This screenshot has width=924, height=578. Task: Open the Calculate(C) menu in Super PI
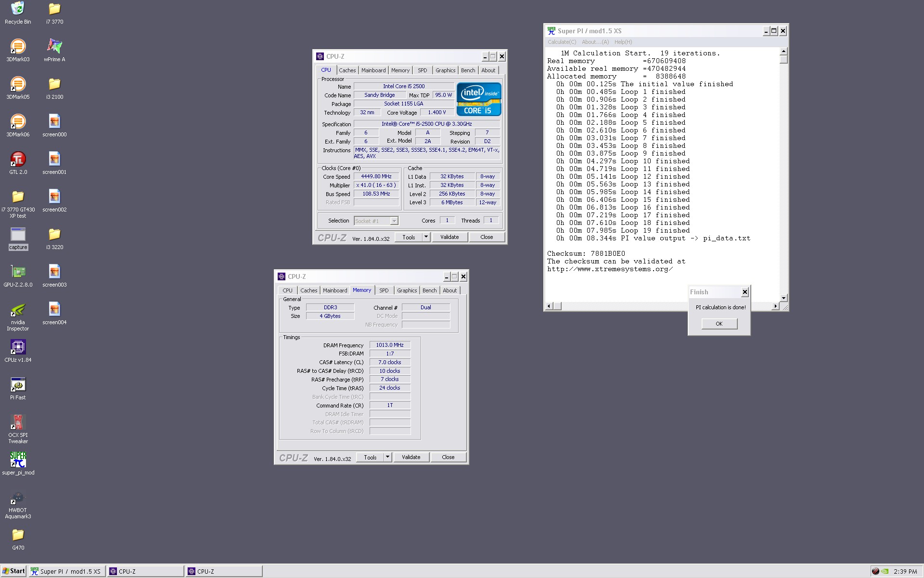tap(562, 42)
